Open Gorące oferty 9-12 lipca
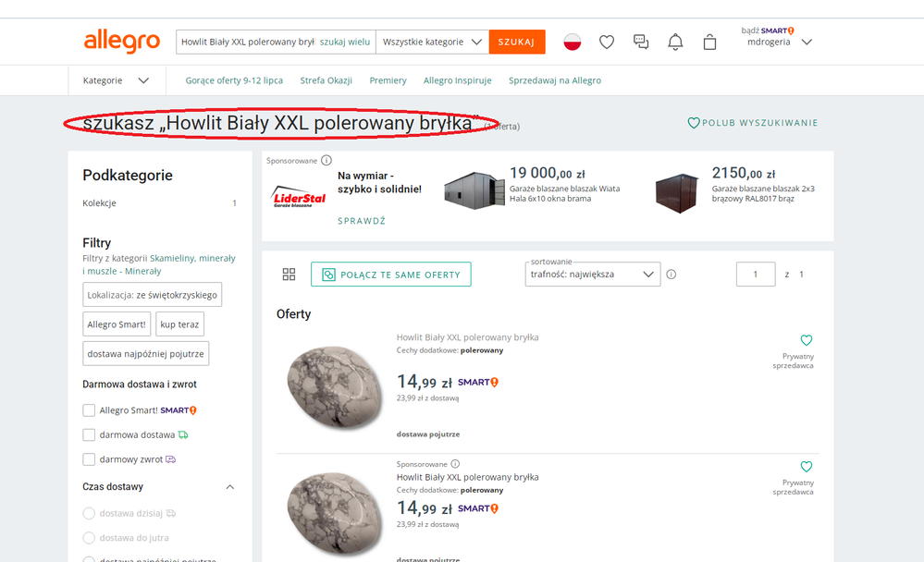This screenshot has width=924, height=562. pyautogui.click(x=234, y=80)
